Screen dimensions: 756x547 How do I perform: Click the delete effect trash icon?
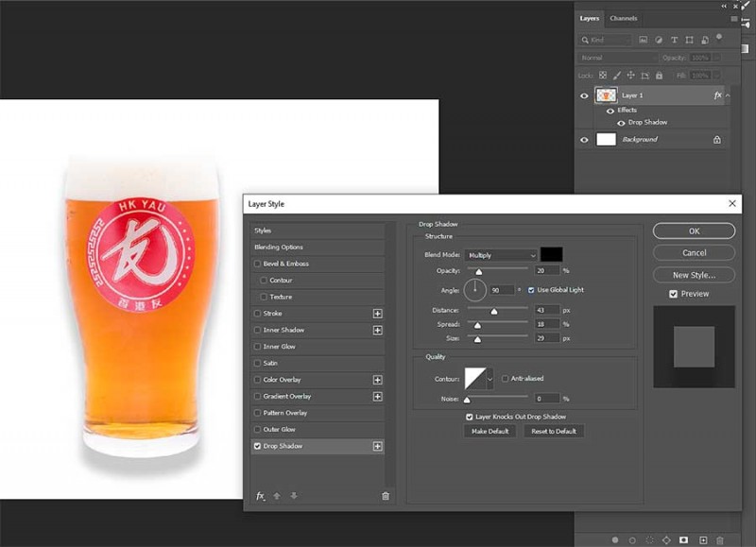pos(386,496)
